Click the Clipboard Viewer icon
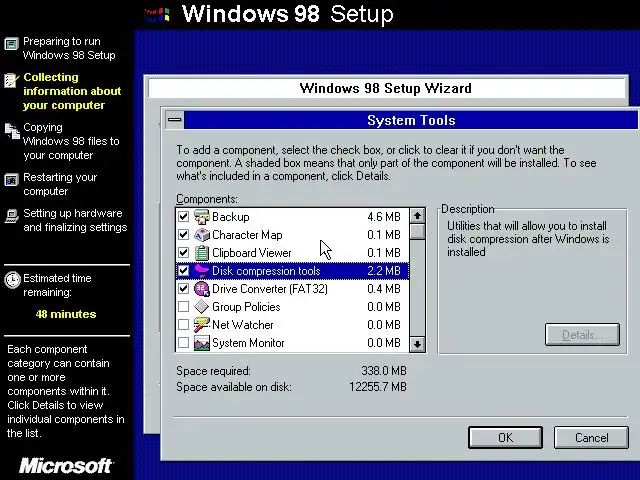This screenshot has height=480, width=640. 202,253
